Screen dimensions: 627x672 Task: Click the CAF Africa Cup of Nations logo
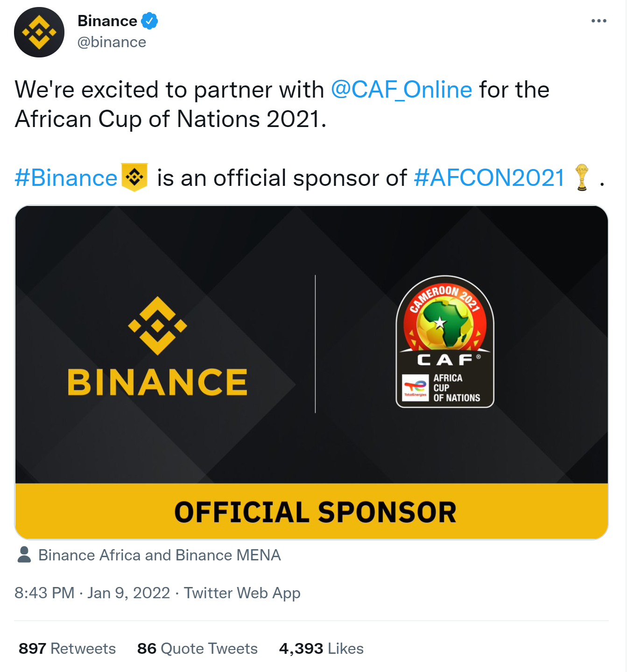(x=444, y=341)
